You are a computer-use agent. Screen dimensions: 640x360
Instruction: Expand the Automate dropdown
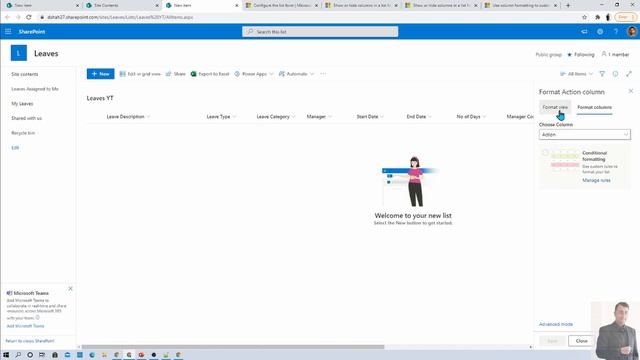click(x=296, y=74)
